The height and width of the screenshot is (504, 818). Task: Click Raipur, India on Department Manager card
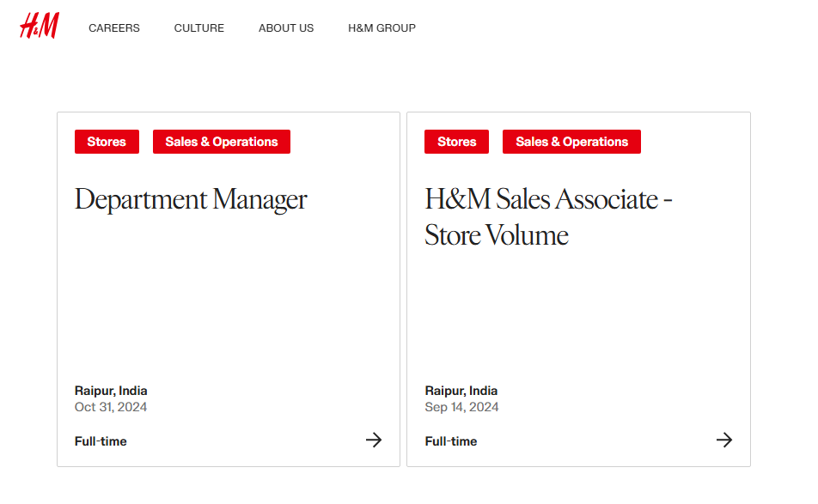click(x=111, y=391)
